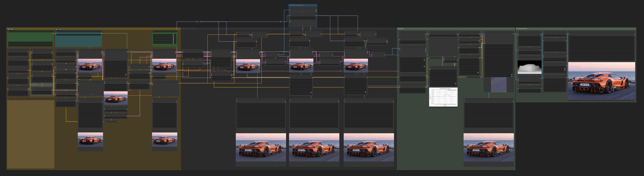The height and width of the screenshot is (176, 644).
Task: Toggle the last switch in the small green node
Action: [x=173, y=43]
